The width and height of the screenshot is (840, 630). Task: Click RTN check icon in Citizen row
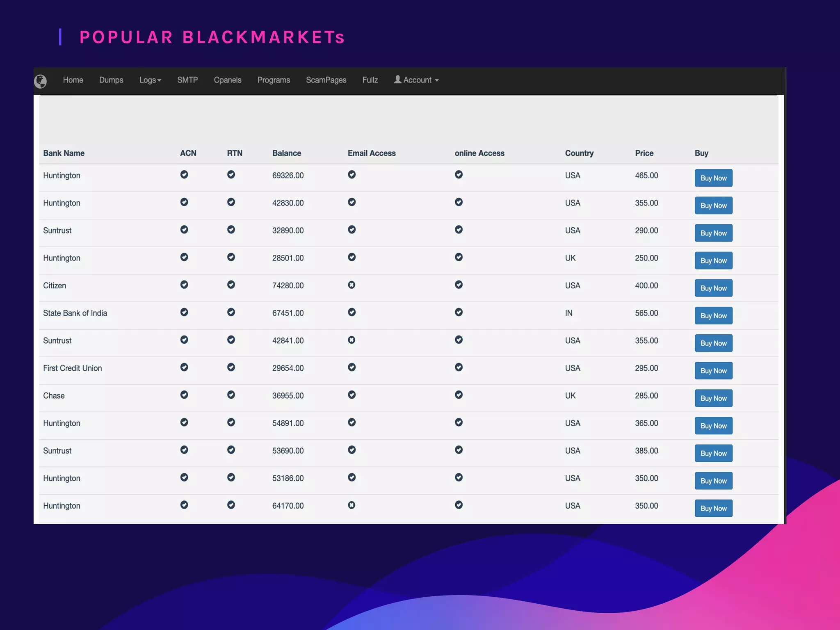tap(231, 284)
